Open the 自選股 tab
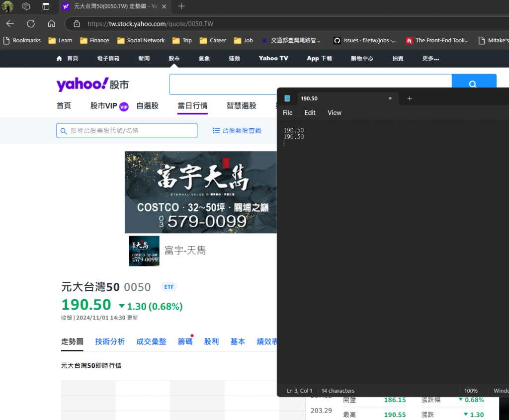 (x=147, y=106)
